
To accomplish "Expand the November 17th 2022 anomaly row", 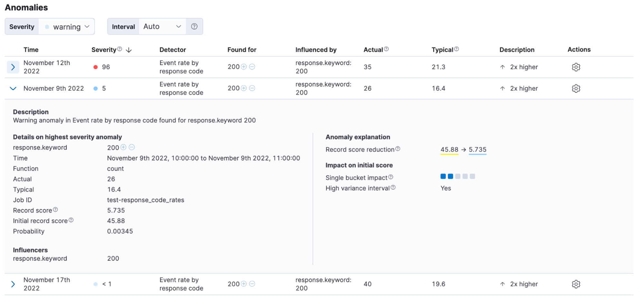I will coord(13,284).
